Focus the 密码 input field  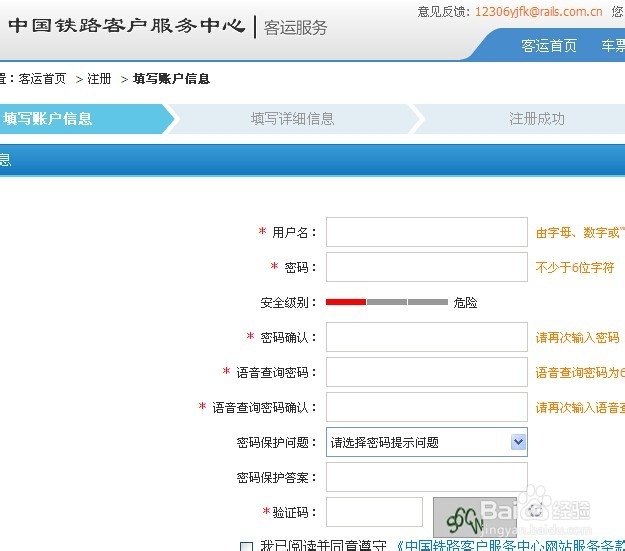click(x=426, y=267)
